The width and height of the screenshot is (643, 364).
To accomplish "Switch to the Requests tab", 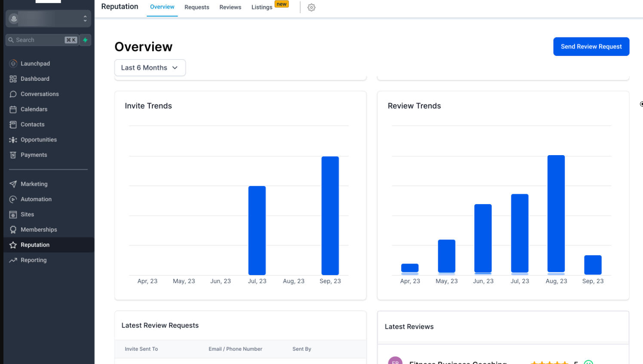I will point(197,7).
